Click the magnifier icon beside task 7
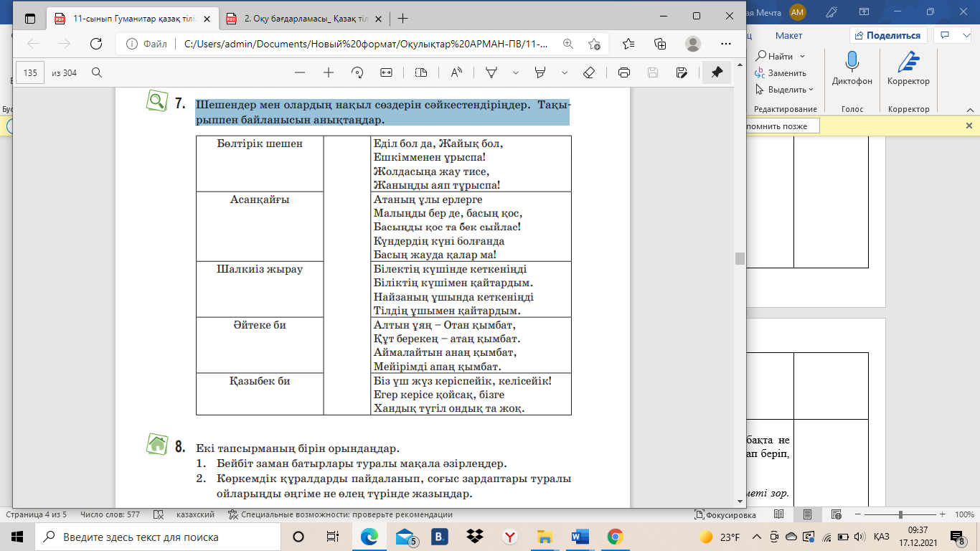Viewport: 980px width, 551px height. point(156,101)
